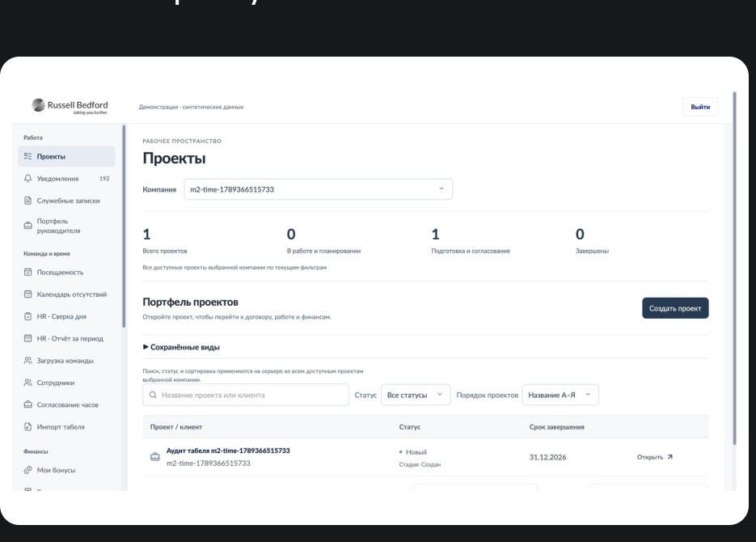Click the Статус column header in table
Image resolution: width=756 pixels, height=542 pixels.
click(410, 427)
